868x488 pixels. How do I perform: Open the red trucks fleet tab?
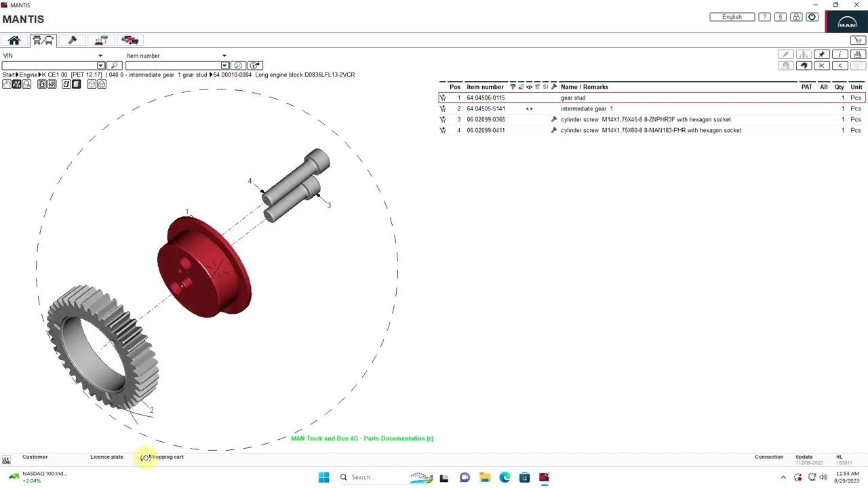click(130, 41)
